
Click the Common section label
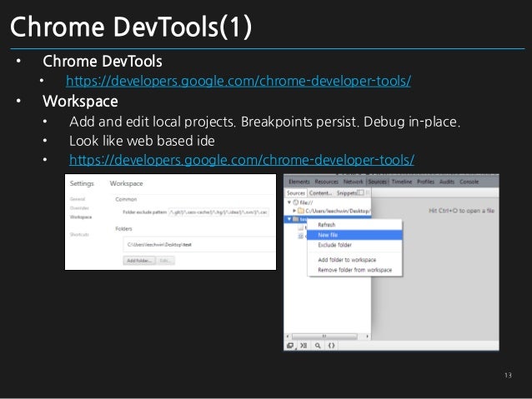click(126, 199)
